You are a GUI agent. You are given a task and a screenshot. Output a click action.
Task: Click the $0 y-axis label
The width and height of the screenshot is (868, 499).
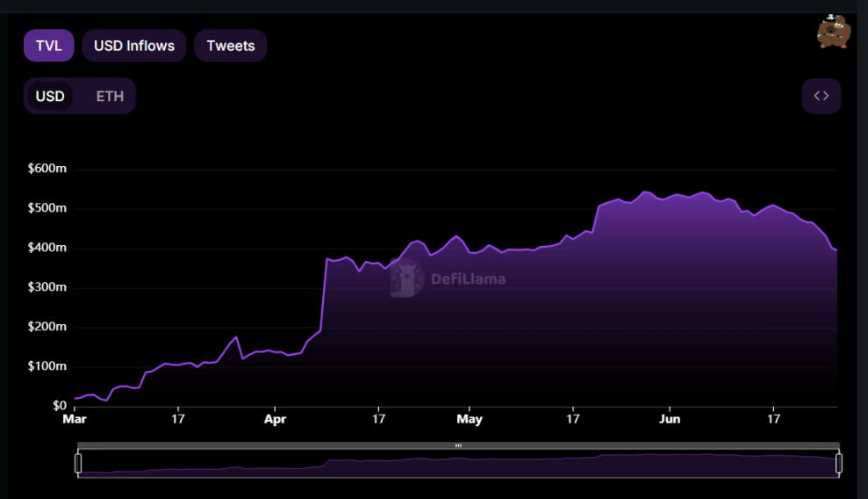point(59,405)
